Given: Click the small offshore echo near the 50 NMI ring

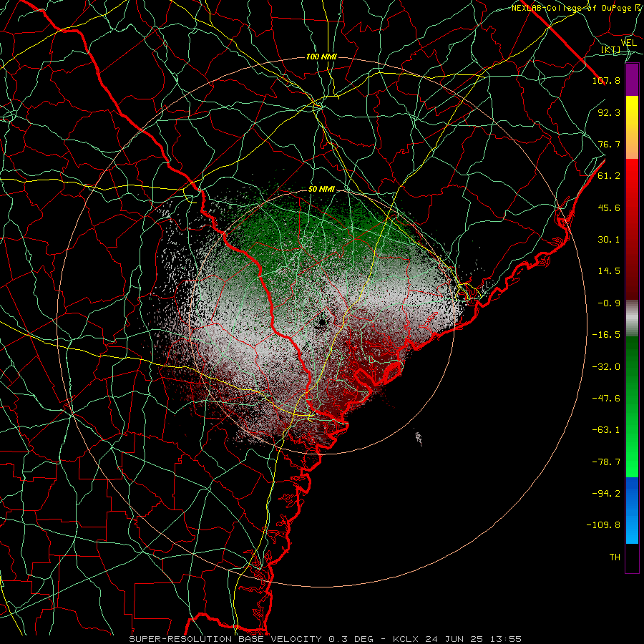Looking at the screenshot, I should (x=419, y=438).
